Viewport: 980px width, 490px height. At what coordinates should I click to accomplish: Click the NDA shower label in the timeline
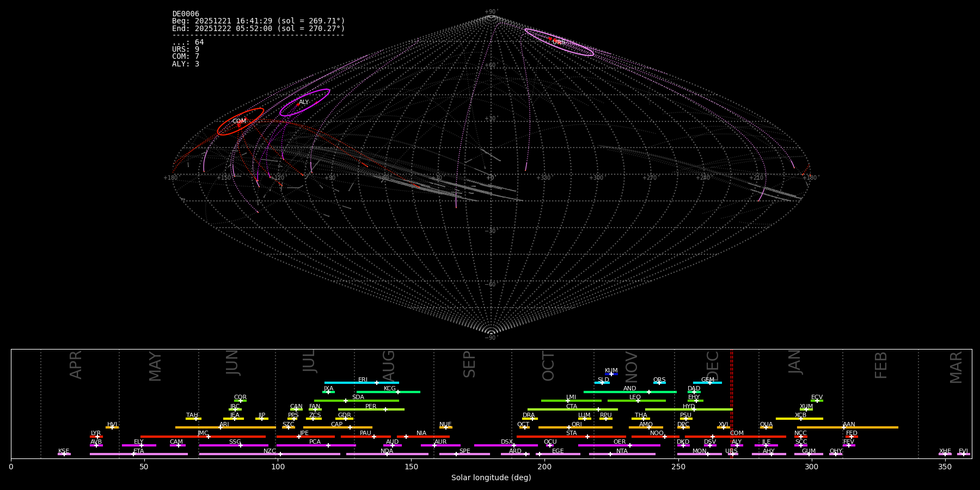pos(387,451)
